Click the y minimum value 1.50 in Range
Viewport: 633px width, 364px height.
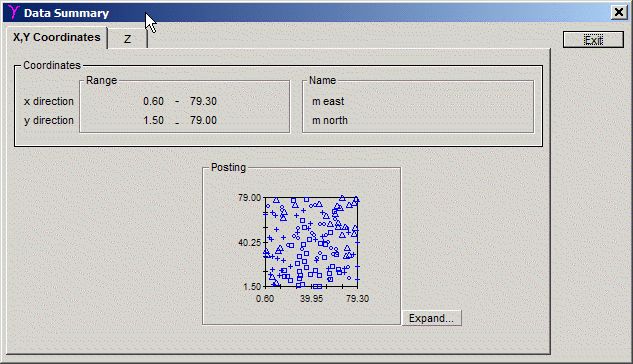point(153,120)
